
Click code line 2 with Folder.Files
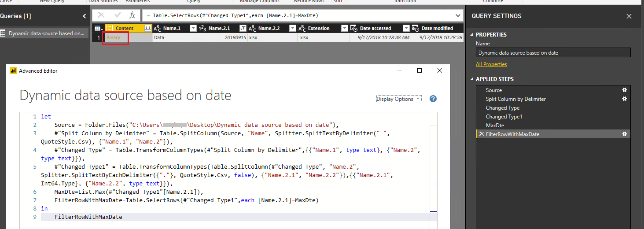click(196, 125)
